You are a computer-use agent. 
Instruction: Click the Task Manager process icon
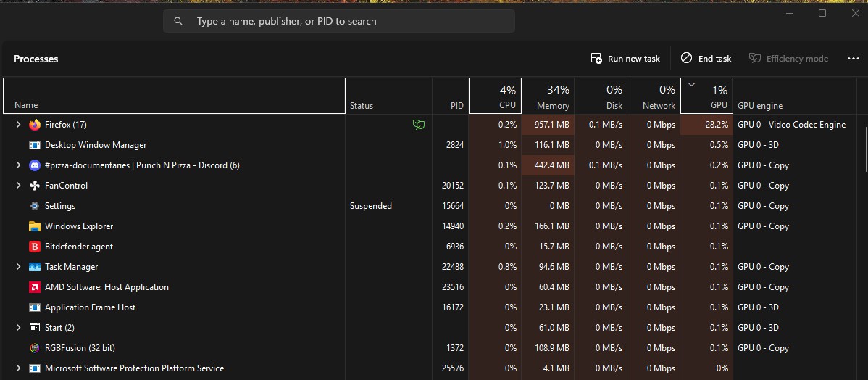[35, 267]
